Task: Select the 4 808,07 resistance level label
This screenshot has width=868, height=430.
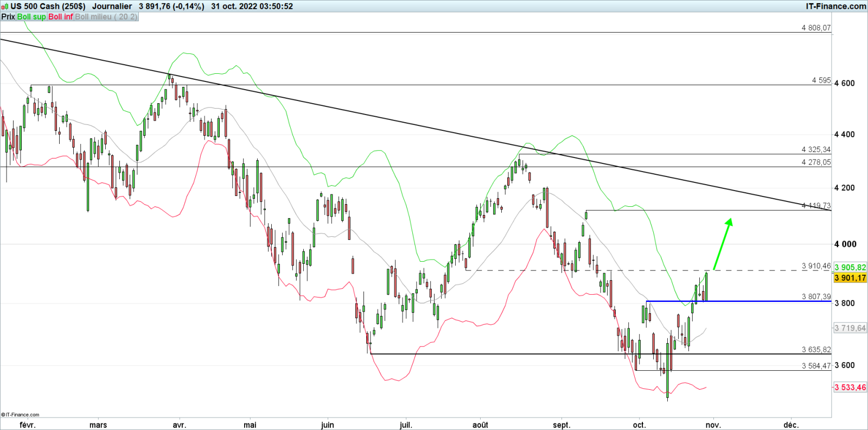Action: (x=816, y=28)
